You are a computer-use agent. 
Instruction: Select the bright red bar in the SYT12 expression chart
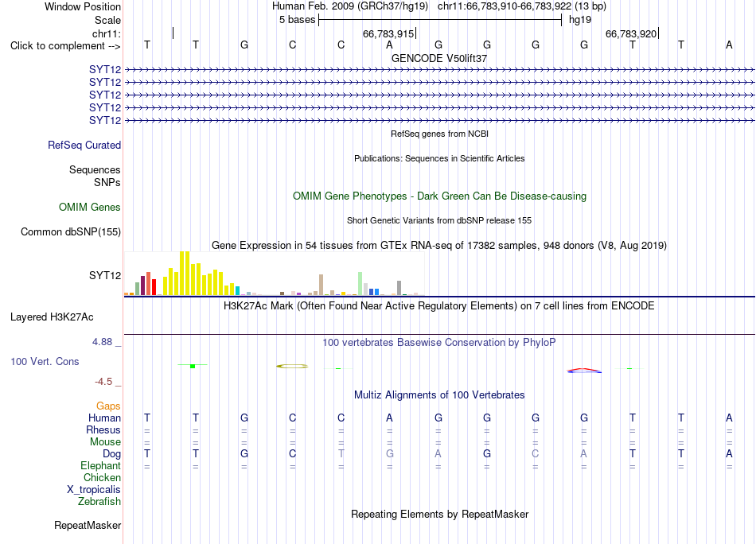pos(154,286)
